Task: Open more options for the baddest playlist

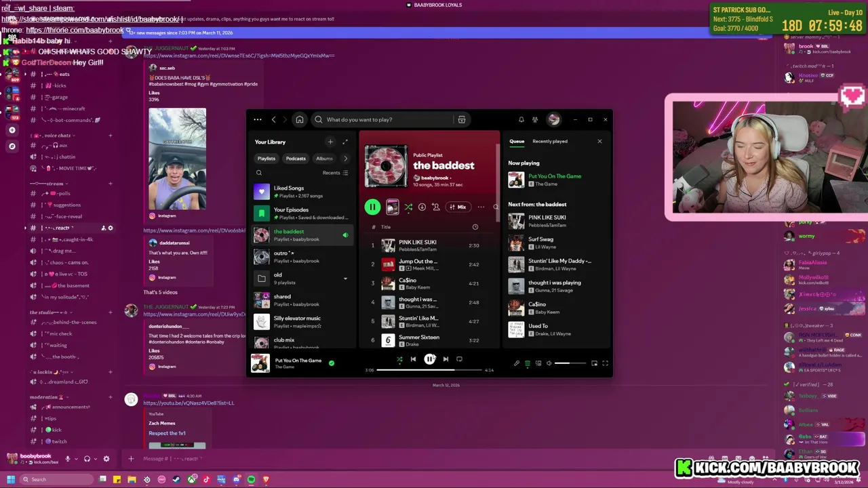Action: (481, 207)
